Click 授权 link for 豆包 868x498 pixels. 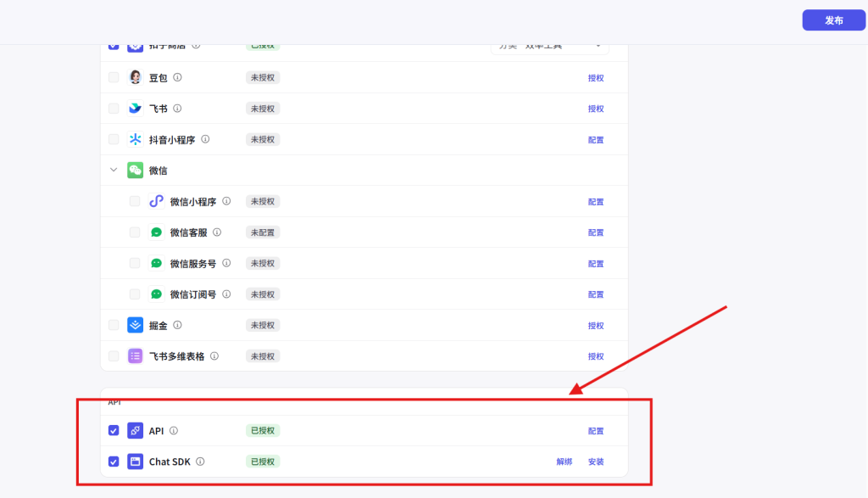point(596,78)
